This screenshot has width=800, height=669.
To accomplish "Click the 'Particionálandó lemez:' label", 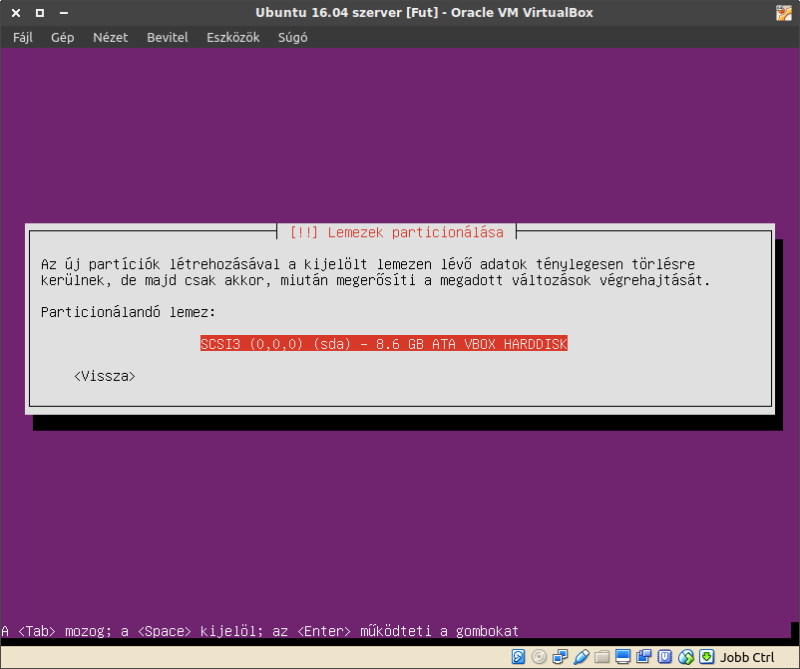I will pos(128,312).
